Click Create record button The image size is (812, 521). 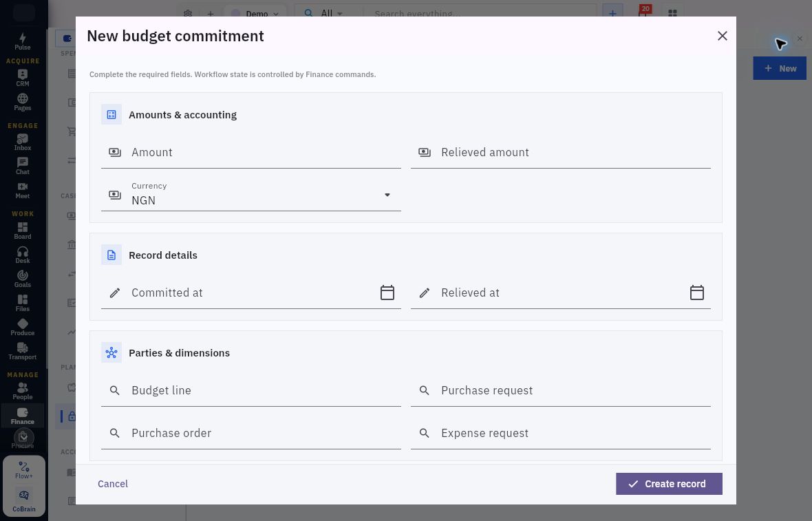click(669, 484)
